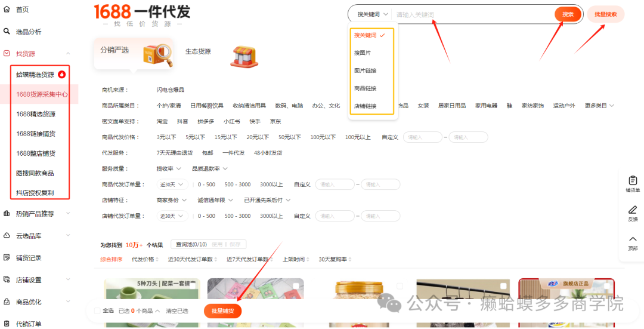Click the 选品分析 magnifier icon

pyautogui.click(x=7, y=31)
